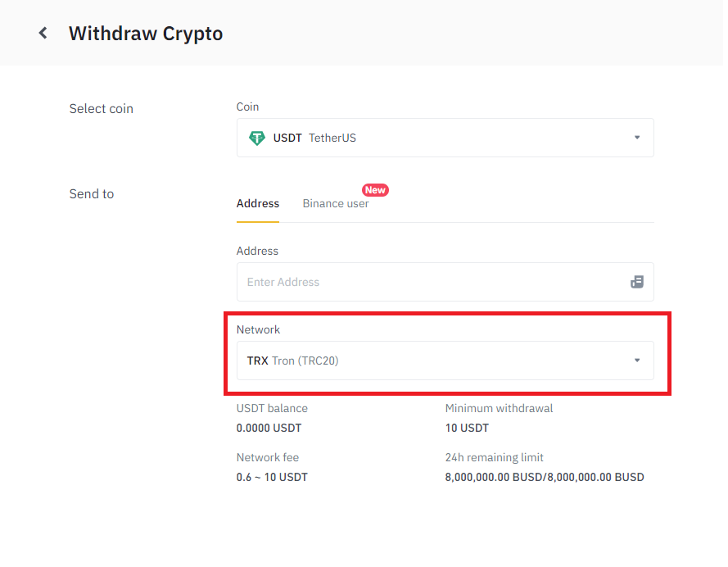
Task: Click the New badge above Binance user
Action: point(375,190)
